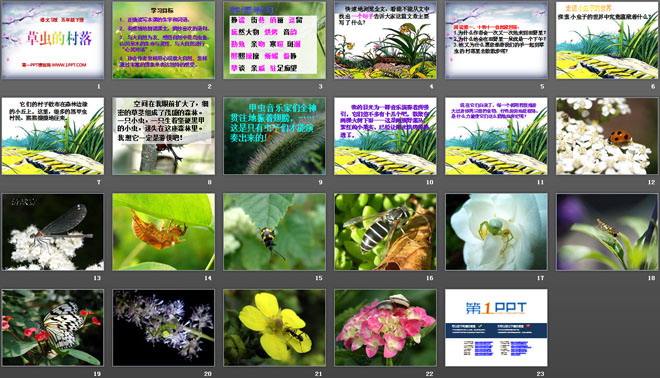Open slide 14 orange cicada shell photo
This screenshot has height=378, width=660.
click(x=163, y=232)
